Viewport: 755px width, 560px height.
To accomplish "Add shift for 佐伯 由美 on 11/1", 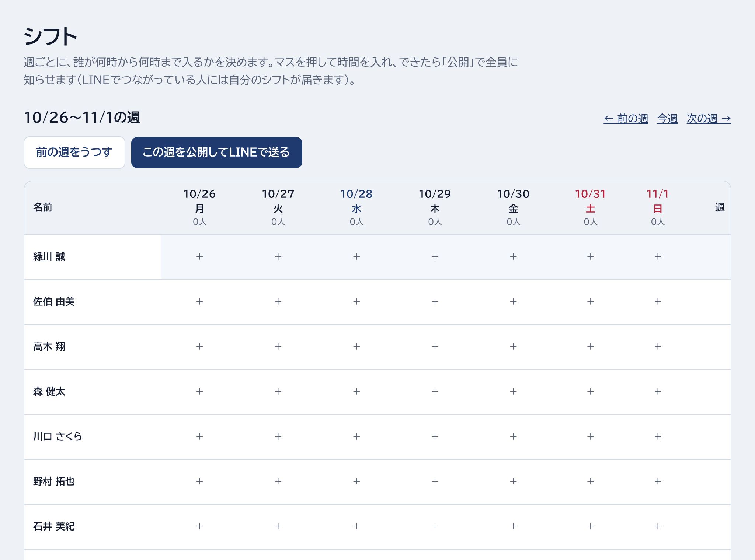I will click(x=658, y=302).
